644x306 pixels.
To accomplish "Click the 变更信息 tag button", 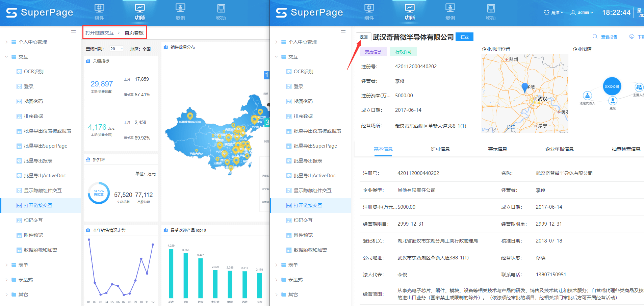I will 373,52.
